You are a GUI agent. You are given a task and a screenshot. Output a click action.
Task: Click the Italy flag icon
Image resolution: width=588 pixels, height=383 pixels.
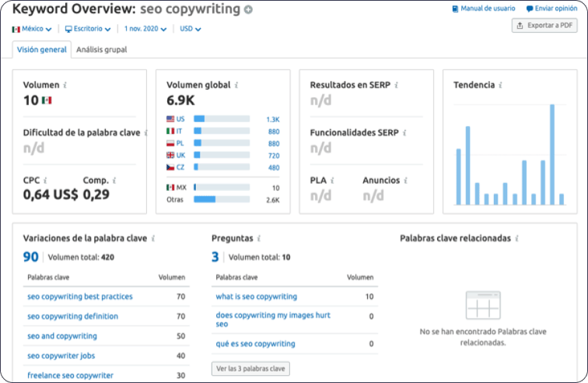tap(170, 131)
